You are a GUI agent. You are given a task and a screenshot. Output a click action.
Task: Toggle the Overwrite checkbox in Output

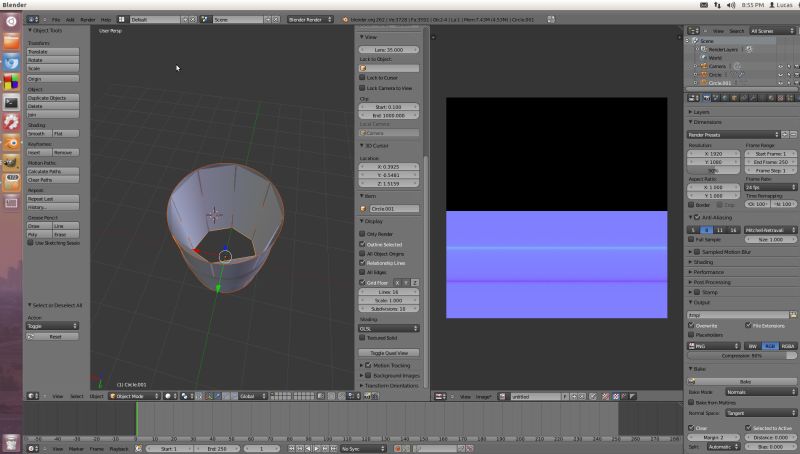[691, 325]
